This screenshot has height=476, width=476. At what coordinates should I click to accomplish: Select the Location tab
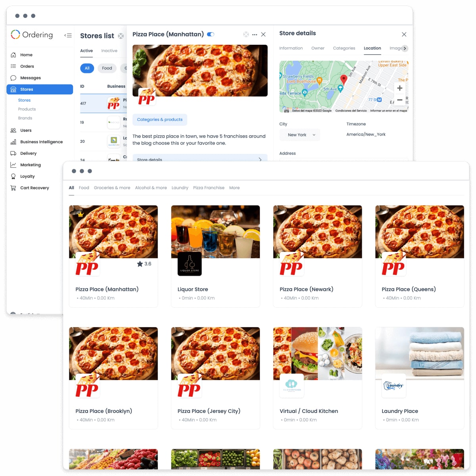pos(372,48)
